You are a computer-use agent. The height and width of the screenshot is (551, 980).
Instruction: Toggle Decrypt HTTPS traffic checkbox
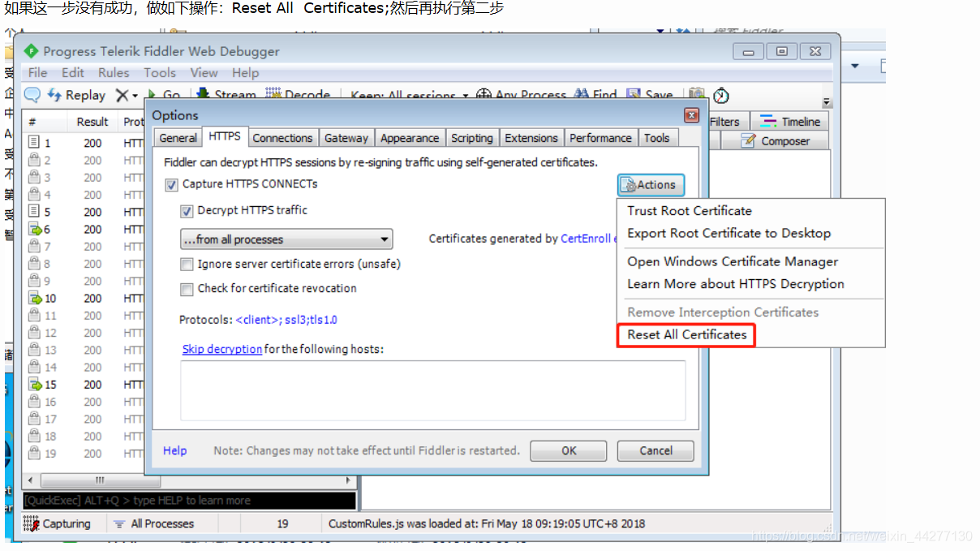coord(187,211)
